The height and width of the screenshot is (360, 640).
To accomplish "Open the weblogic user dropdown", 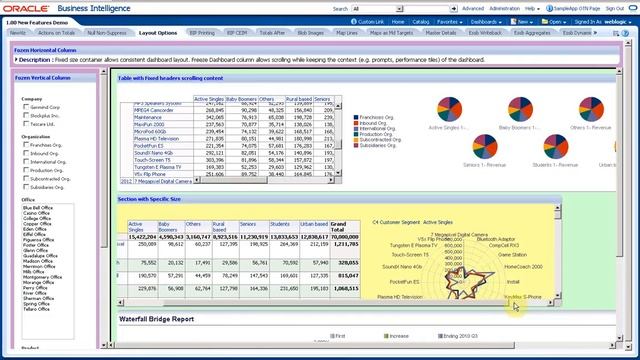I will click(618, 22).
